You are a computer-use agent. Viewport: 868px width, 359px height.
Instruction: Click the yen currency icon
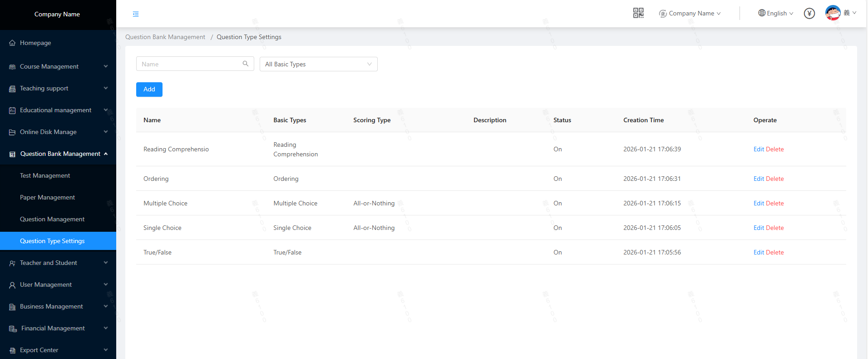click(809, 14)
